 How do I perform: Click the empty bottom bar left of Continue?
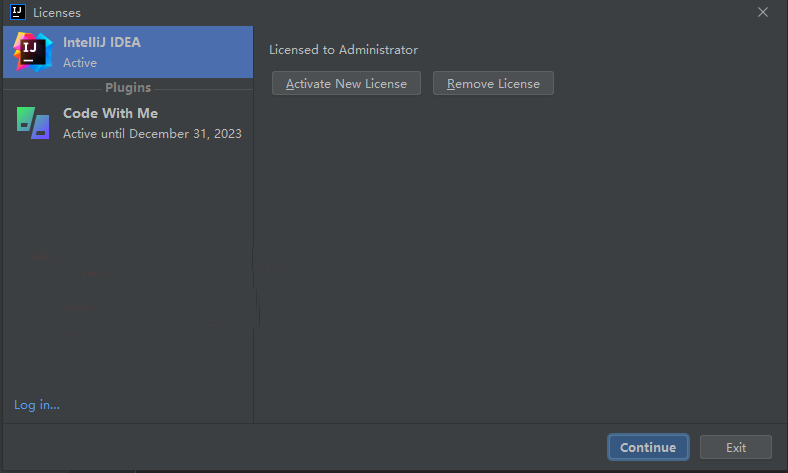click(304, 447)
